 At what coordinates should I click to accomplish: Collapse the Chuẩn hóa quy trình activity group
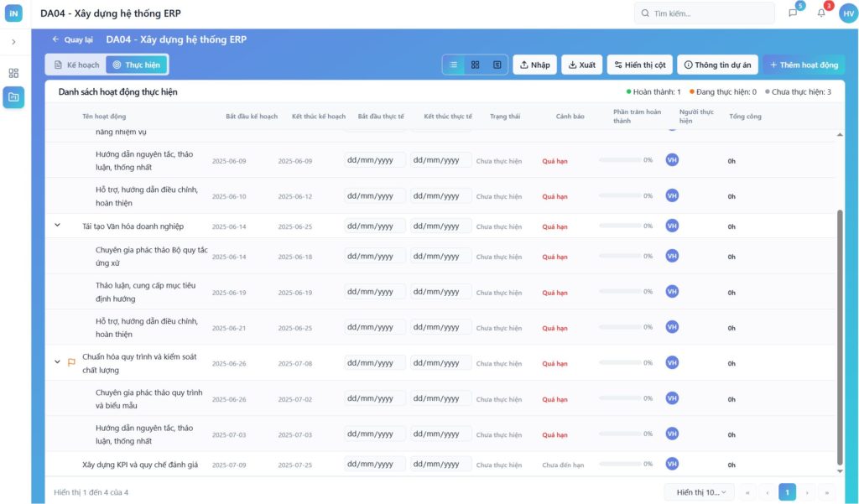point(58,362)
